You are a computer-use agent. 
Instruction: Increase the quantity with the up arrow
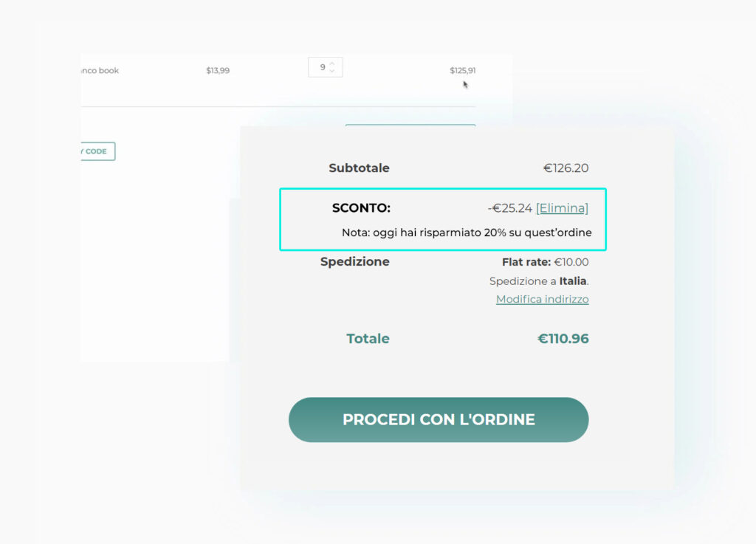(x=332, y=63)
